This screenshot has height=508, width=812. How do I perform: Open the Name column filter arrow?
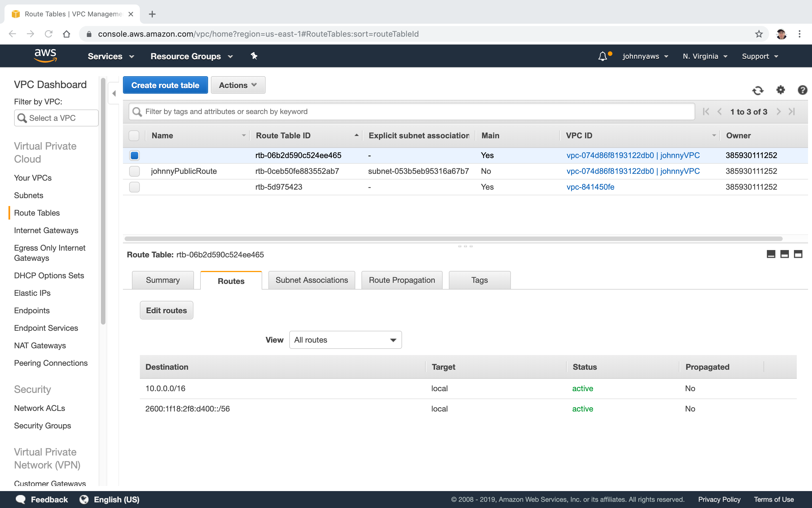click(x=244, y=135)
